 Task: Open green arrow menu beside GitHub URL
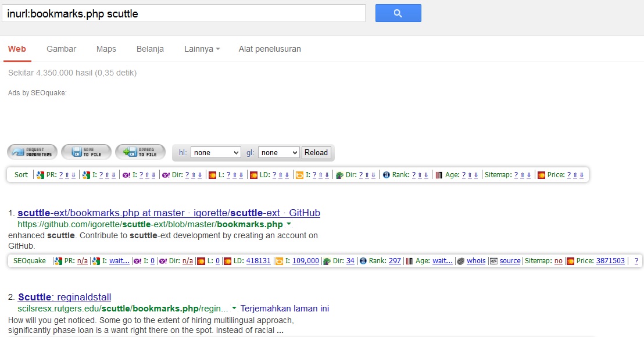289,224
